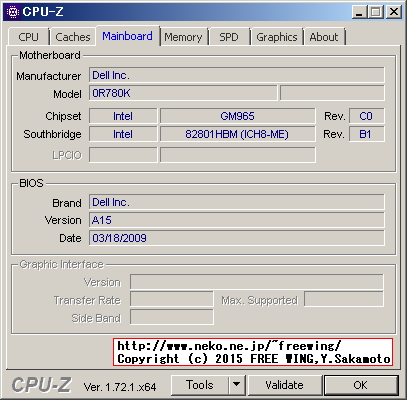Click the Southbridge 82801HBM (ICH8-ME) value

tap(237, 134)
